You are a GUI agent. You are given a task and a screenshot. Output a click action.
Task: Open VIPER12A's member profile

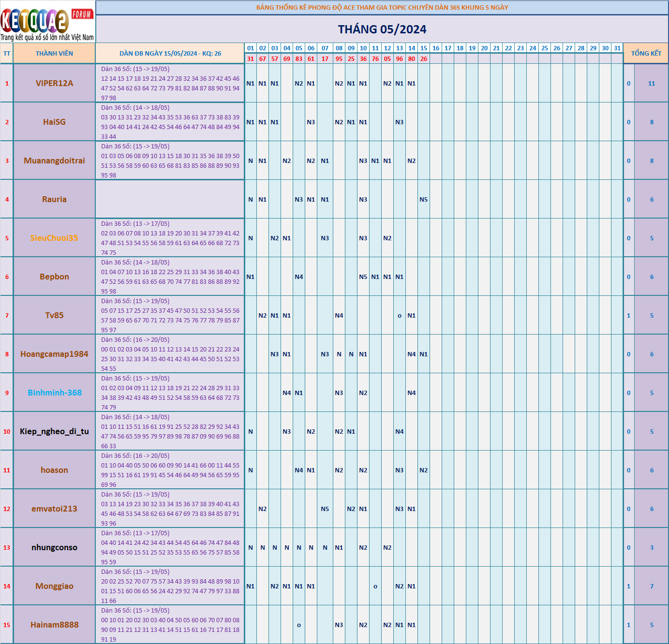54,83
